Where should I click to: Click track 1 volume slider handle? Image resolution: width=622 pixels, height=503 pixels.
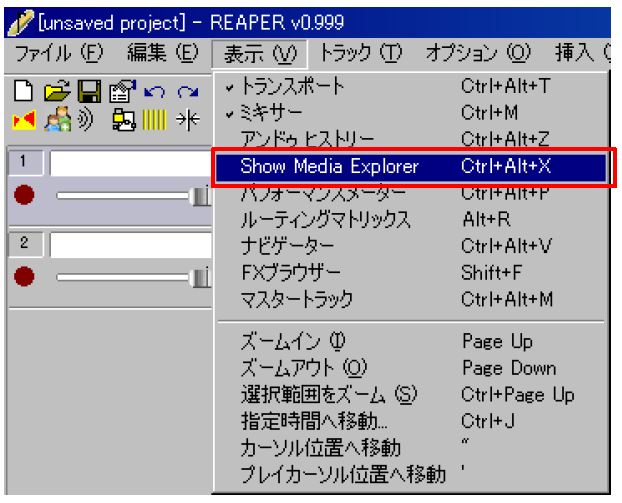pos(200,196)
